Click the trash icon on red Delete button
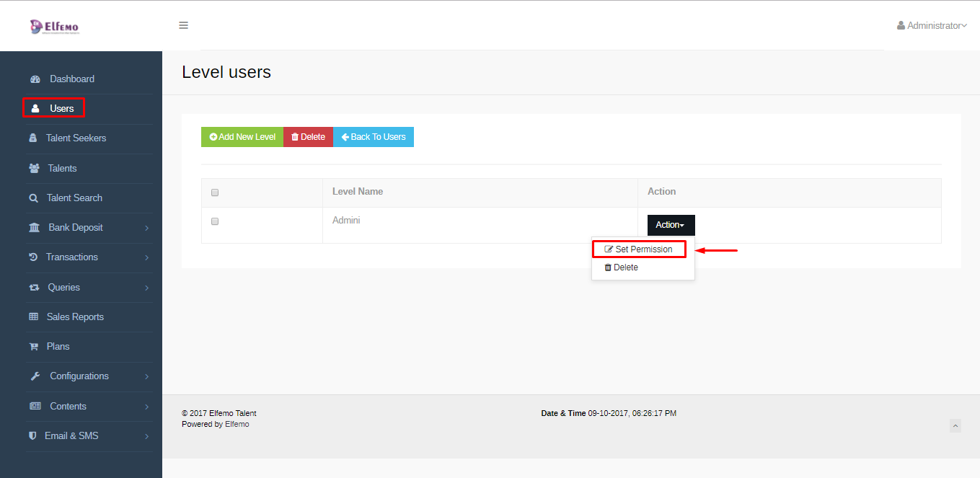 [295, 137]
